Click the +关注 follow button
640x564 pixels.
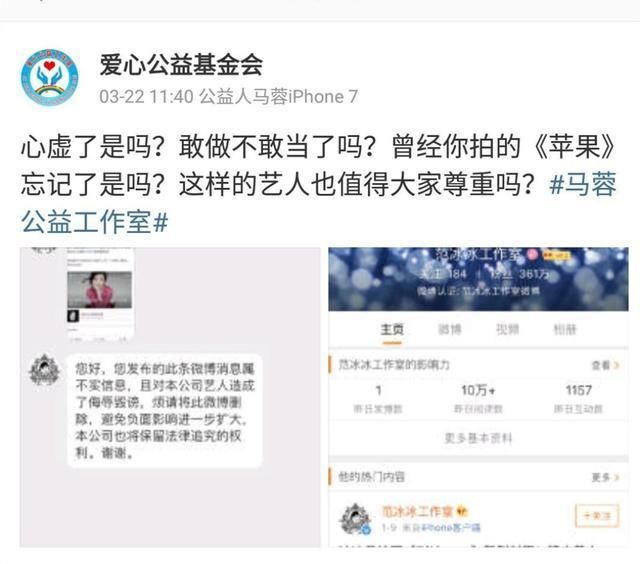pos(597,516)
